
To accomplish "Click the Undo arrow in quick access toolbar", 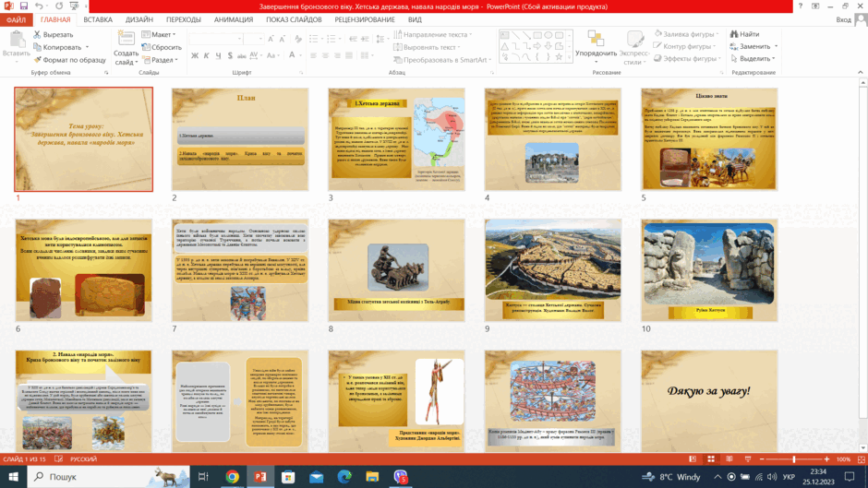I will coord(39,6).
